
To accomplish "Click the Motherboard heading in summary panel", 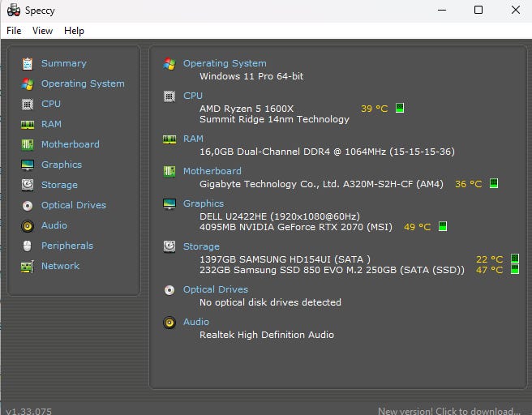I will click(212, 171).
